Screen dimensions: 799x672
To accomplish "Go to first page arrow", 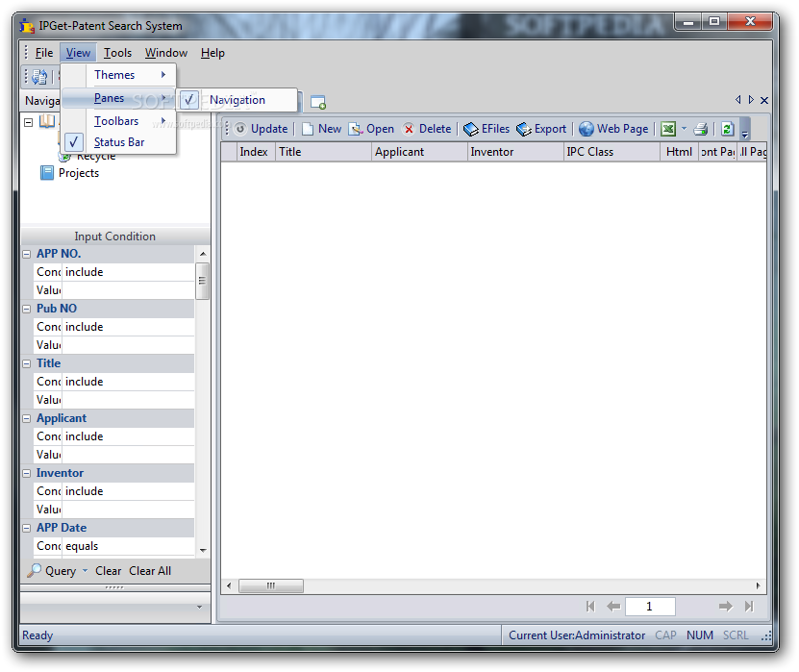I will [x=590, y=607].
